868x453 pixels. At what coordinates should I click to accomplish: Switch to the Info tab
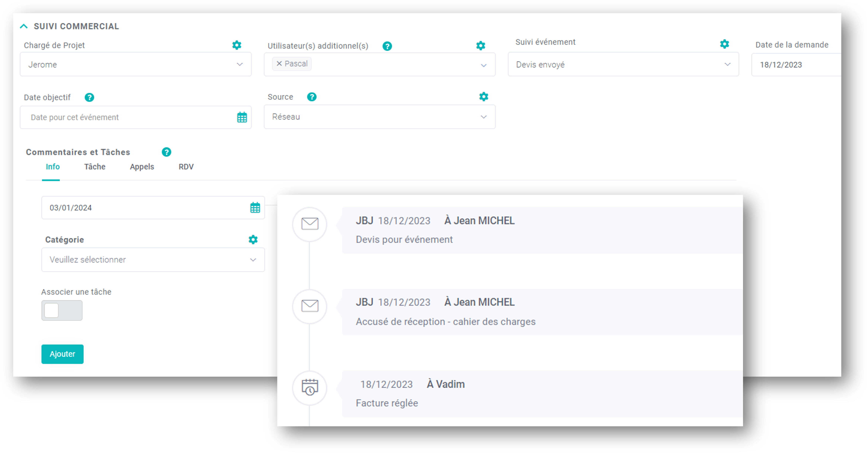tap(53, 167)
